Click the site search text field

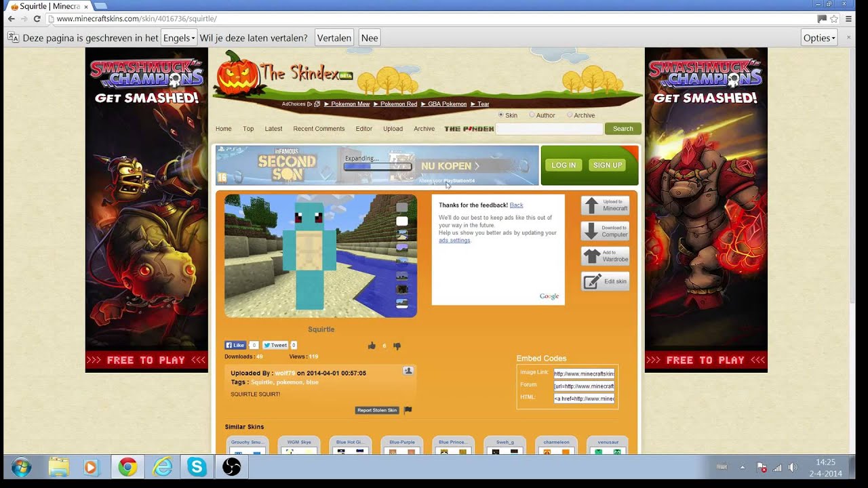click(549, 129)
